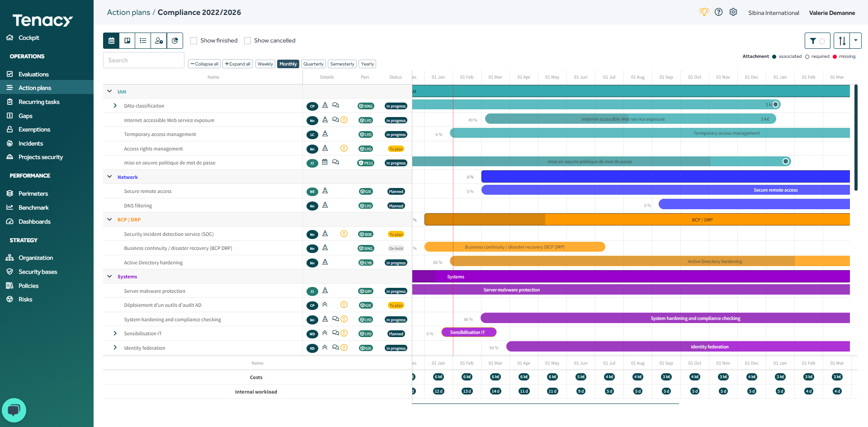Switch to the assignee workload view
The image size is (868, 427).
pyautogui.click(x=159, y=41)
